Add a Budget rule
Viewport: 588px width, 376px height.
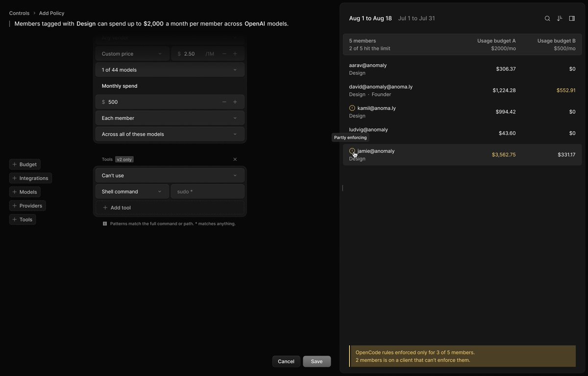25,165
